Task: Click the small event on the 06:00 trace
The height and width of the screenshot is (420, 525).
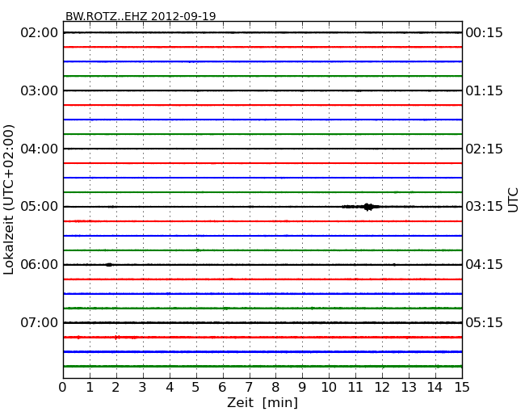Action: pyautogui.click(x=109, y=265)
